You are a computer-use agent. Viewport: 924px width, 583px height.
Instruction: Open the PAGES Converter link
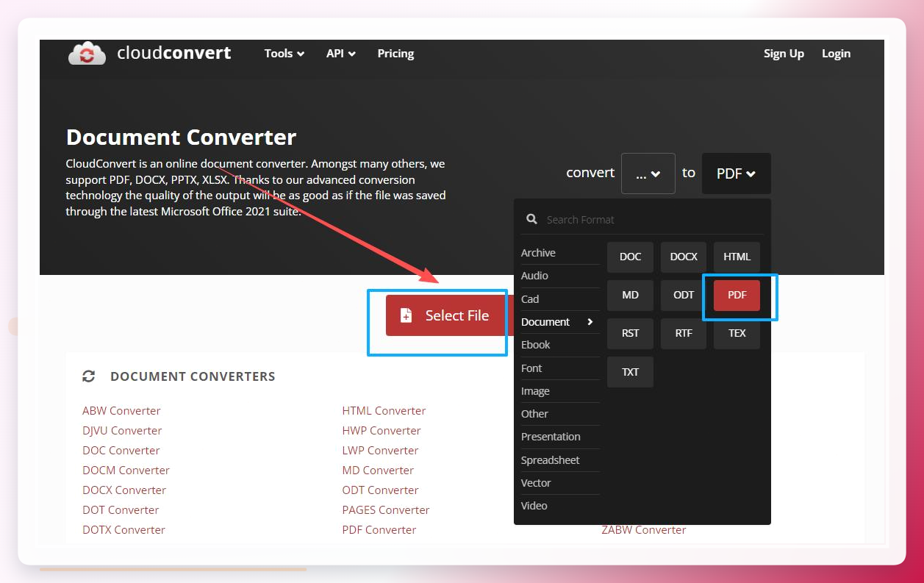pos(386,510)
